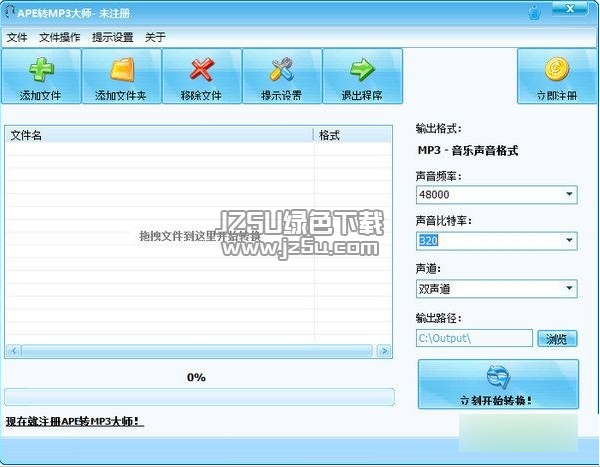The width and height of the screenshot is (600, 467).
Task: Open the 文件操作 menu
Action: [60, 38]
